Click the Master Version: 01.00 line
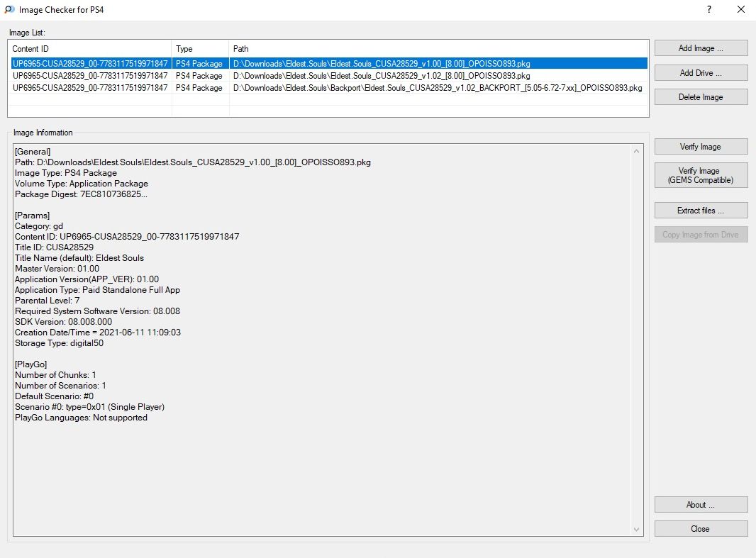This screenshot has height=558, width=756. 57,269
